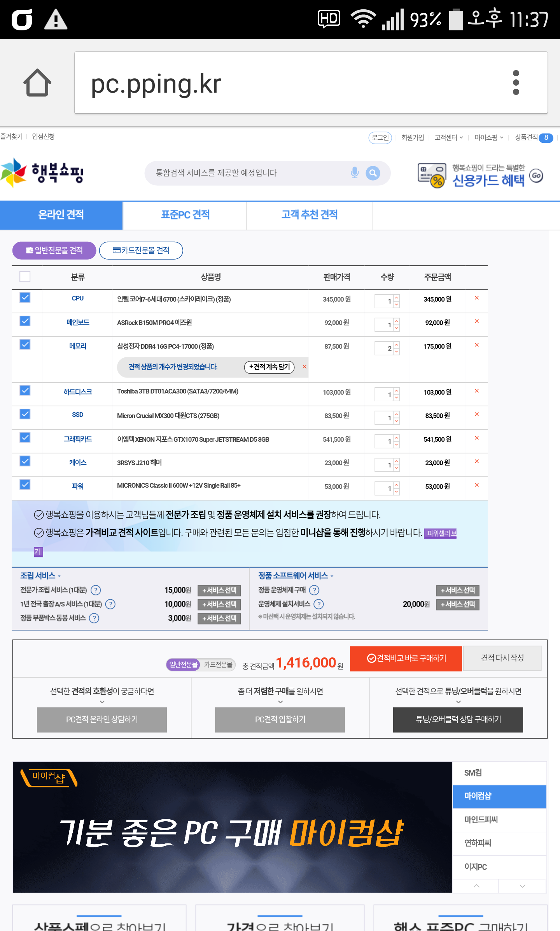Open the browser three-dot menu
The width and height of the screenshot is (560, 931).
click(x=516, y=83)
